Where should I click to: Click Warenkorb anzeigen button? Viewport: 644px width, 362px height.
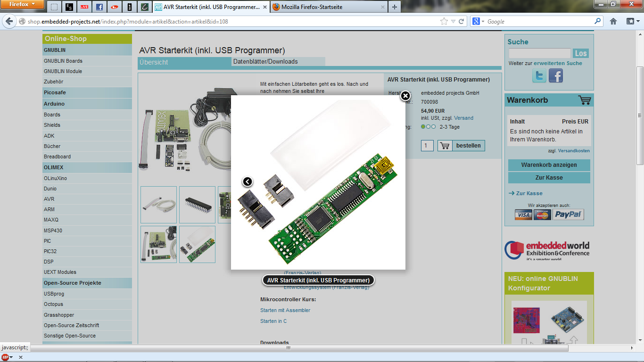(549, 165)
